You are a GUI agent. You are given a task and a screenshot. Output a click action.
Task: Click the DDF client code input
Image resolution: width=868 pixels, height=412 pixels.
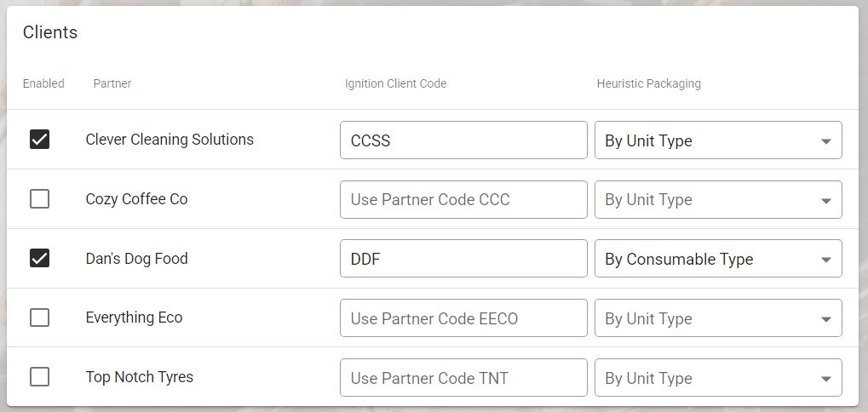click(x=463, y=259)
